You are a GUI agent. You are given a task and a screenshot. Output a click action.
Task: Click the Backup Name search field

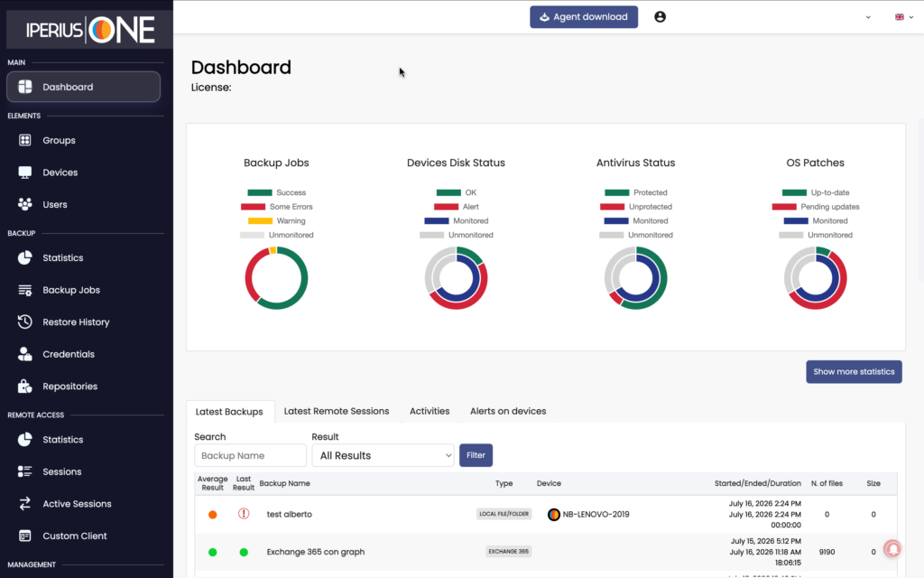point(251,455)
